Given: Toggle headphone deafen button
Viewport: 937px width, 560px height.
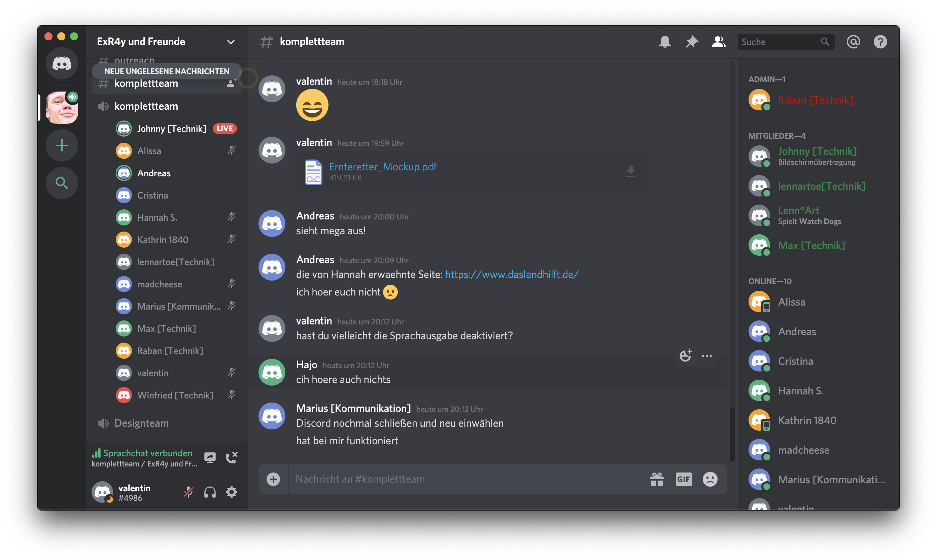Looking at the screenshot, I should (210, 492).
